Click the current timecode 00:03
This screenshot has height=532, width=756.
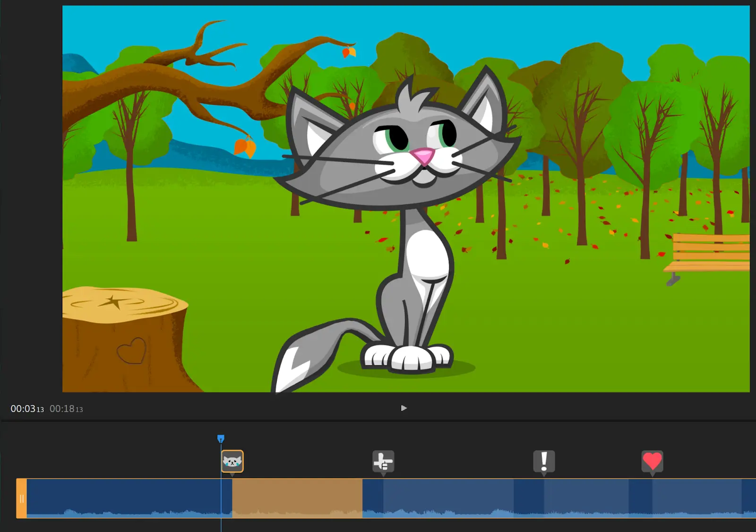click(x=27, y=409)
